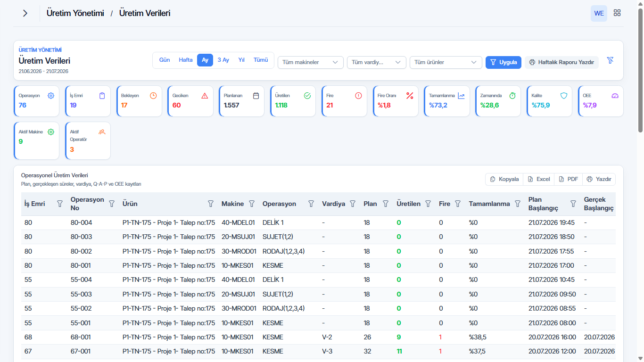
Task: Expand the sidebar with the chevron arrow
Action: pyautogui.click(x=25, y=13)
